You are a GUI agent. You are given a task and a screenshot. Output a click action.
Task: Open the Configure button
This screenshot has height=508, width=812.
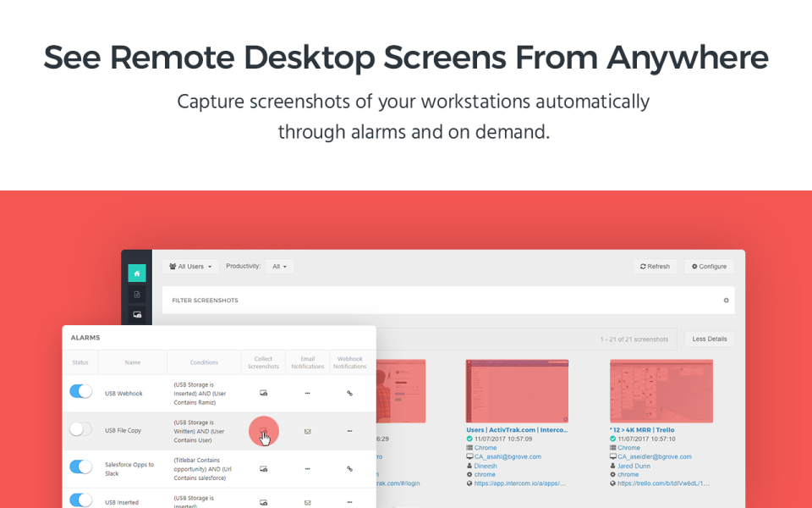click(709, 267)
